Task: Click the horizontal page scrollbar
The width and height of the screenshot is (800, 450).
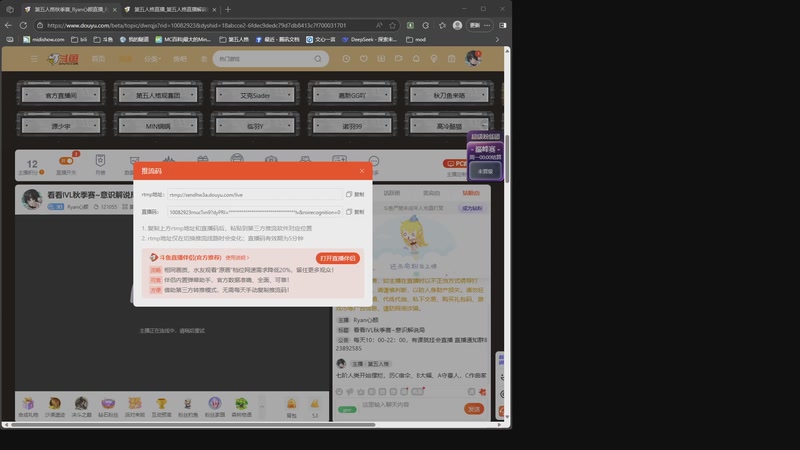Action: click(x=194, y=424)
